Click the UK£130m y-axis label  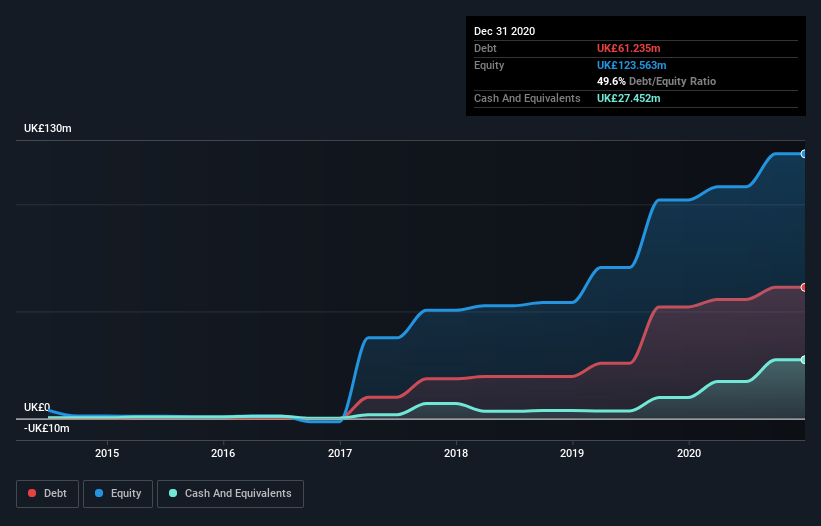click(x=48, y=128)
